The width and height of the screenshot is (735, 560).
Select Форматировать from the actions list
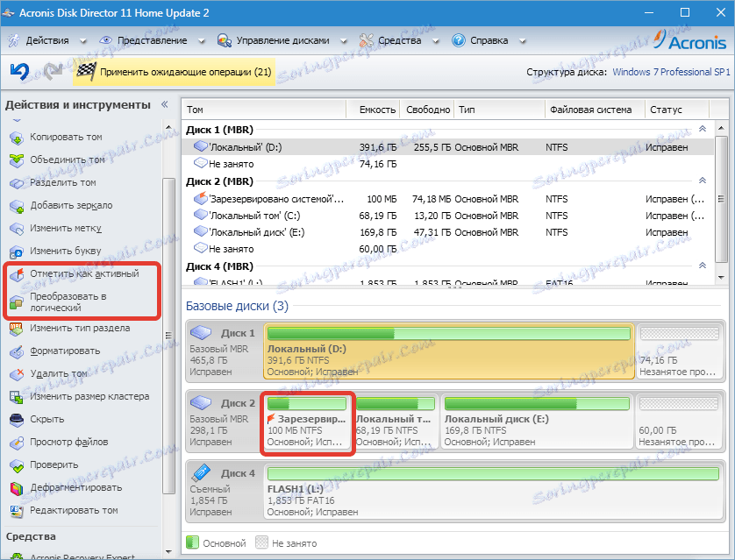click(x=65, y=351)
